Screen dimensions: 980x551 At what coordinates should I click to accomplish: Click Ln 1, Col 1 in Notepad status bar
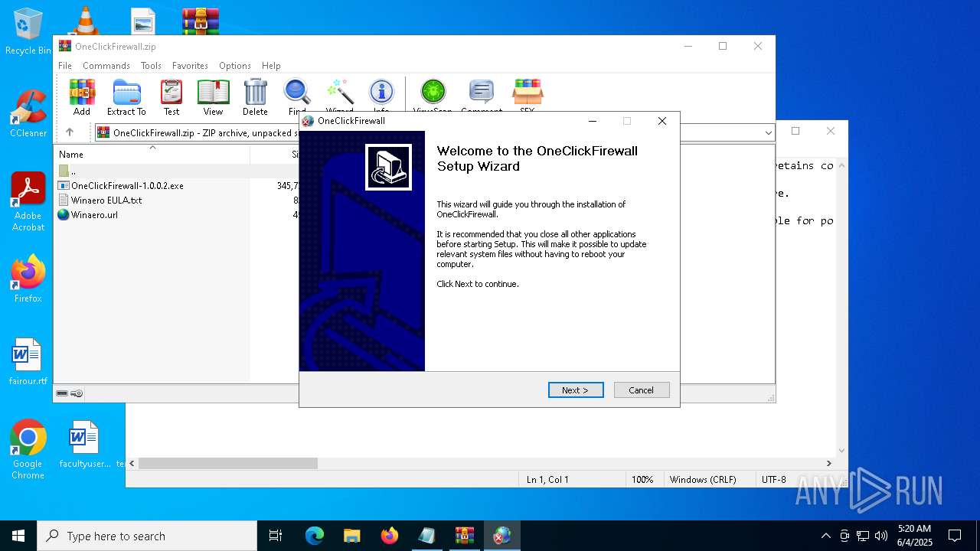547,479
